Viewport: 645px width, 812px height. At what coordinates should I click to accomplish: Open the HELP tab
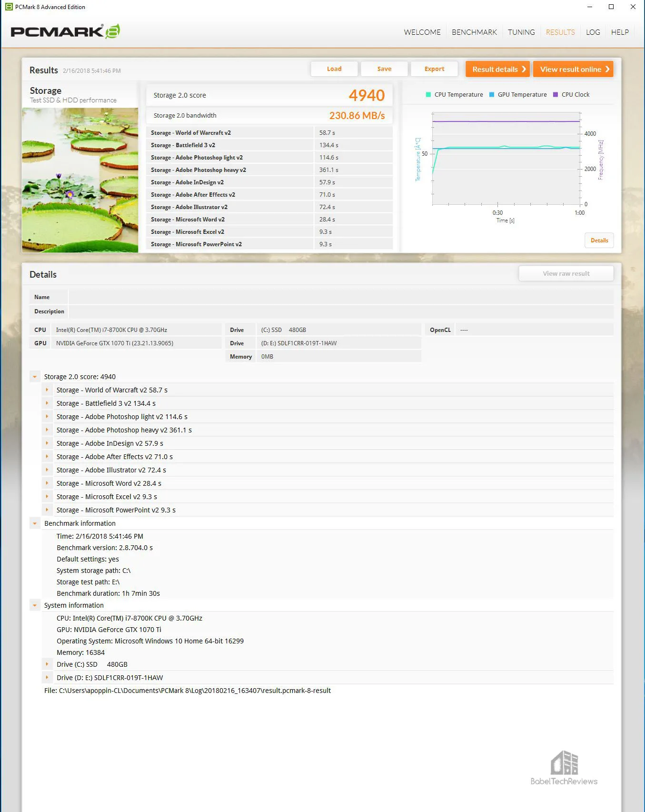pyautogui.click(x=620, y=32)
